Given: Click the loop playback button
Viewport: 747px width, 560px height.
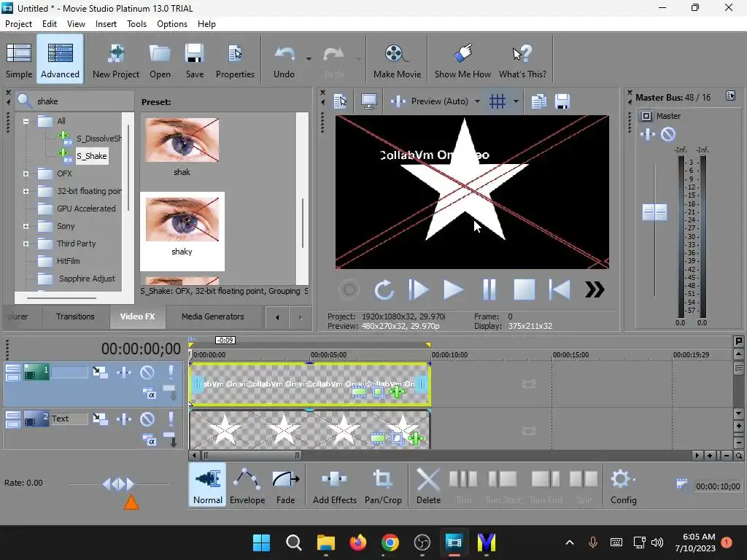Looking at the screenshot, I should [384, 289].
